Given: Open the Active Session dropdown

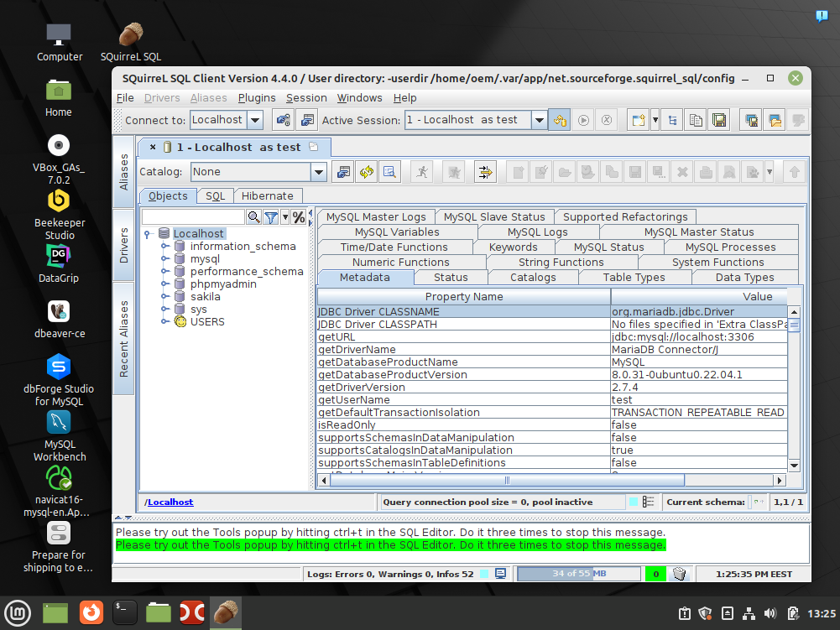Looking at the screenshot, I should (x=539, y=120).
